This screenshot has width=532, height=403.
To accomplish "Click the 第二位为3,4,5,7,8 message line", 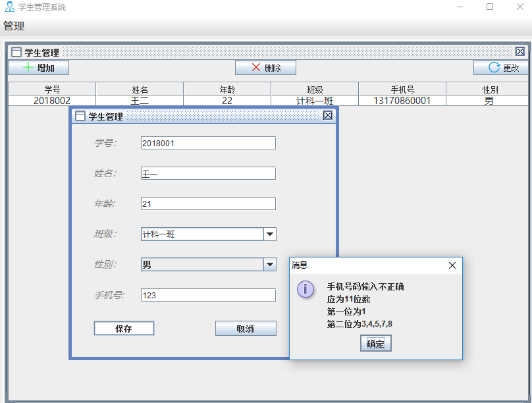I will pos(359,324).
